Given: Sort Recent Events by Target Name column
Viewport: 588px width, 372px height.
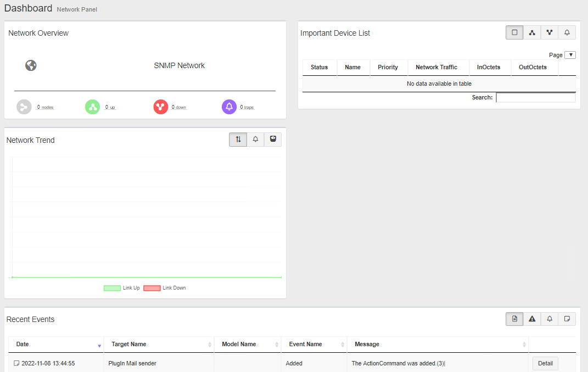Looking at the screenshot, I should 158,345.
